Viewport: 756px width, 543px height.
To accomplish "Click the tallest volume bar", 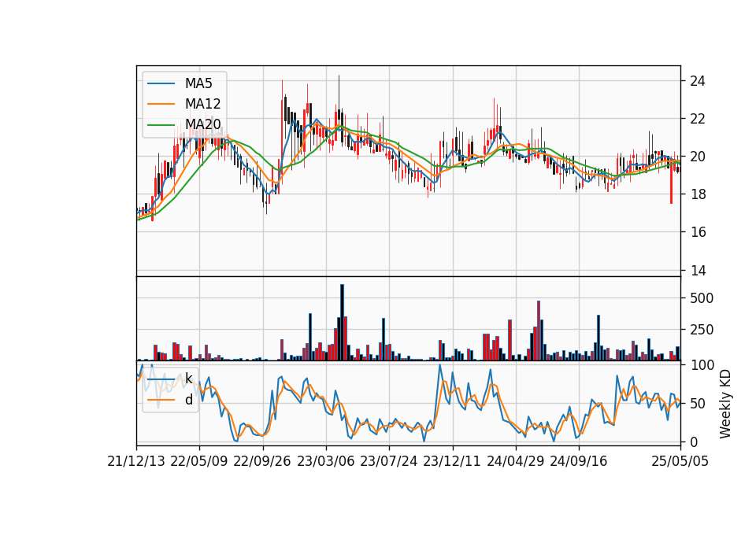I will 342,323.
